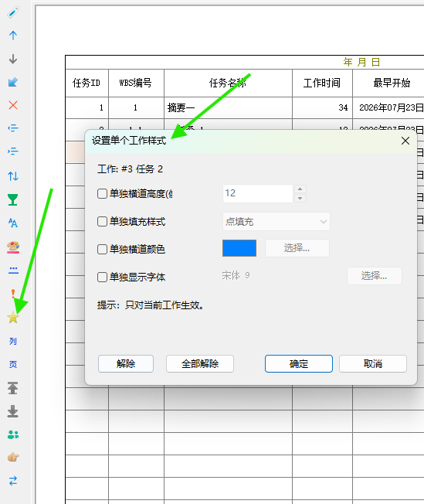Click the green people resources icon

[13, 434]
